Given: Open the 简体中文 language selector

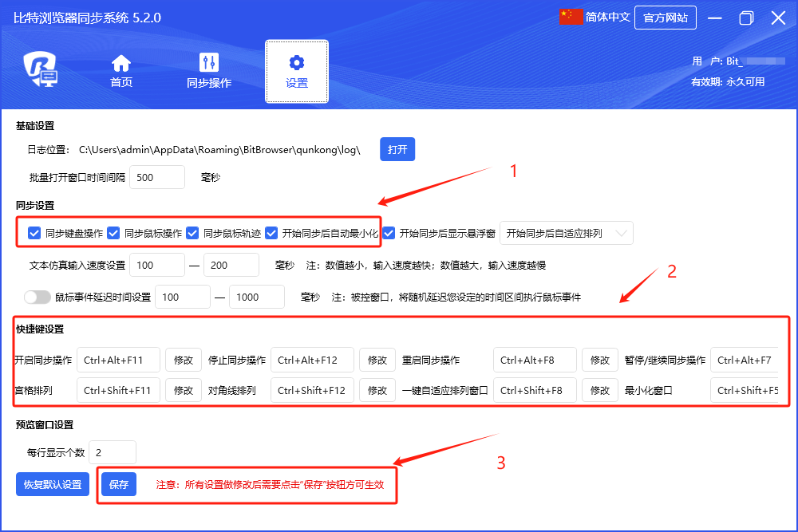Looking at the screenshot, I should pos(607,18).
